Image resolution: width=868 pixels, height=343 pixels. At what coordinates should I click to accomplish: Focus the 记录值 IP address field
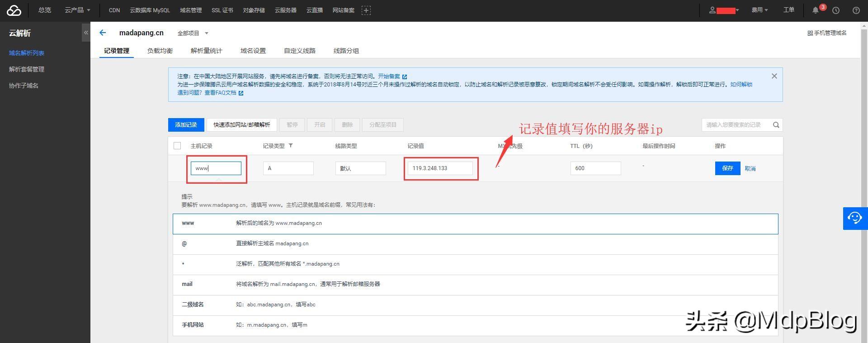click(x=440, y=168)
